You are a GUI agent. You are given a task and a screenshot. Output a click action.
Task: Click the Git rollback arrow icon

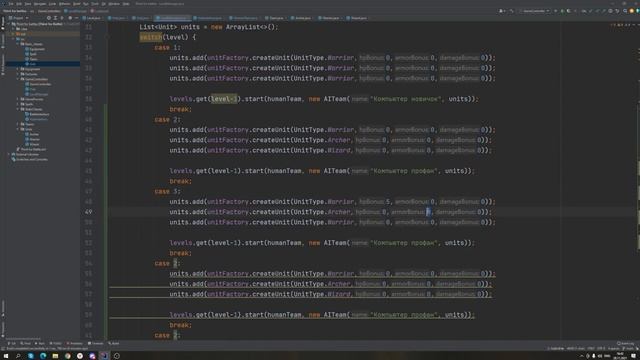point(617,11)
